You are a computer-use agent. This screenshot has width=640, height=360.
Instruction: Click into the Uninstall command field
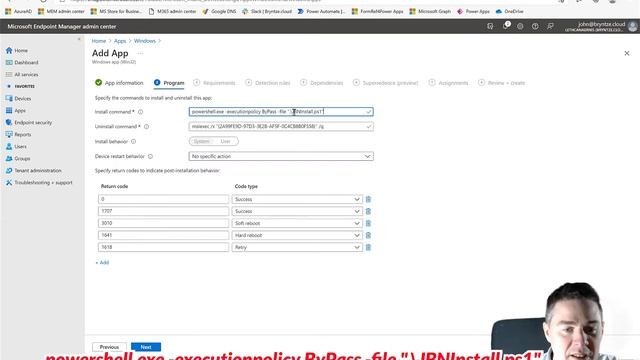(281, 127)
